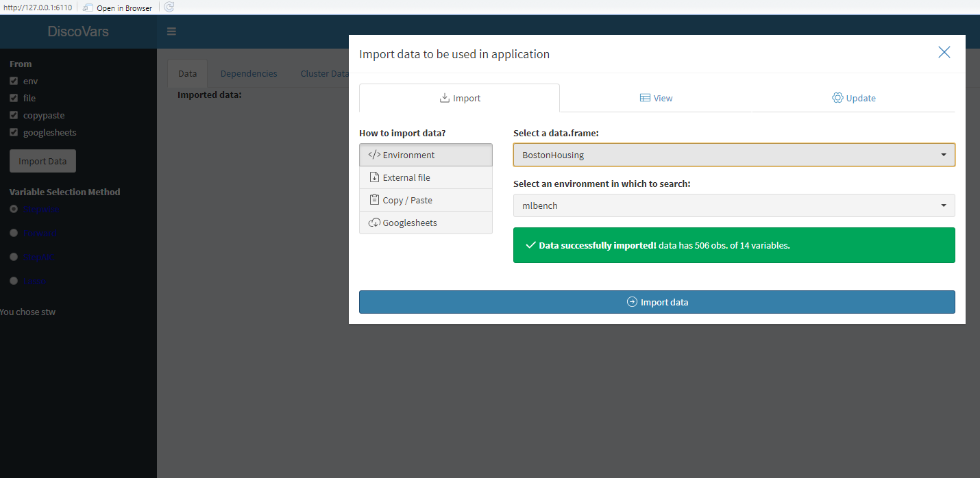Image resolution: width=980 pixels, height=478 pixels.
Task: Click the sidebar Import Data button
Action: [42, 161]
